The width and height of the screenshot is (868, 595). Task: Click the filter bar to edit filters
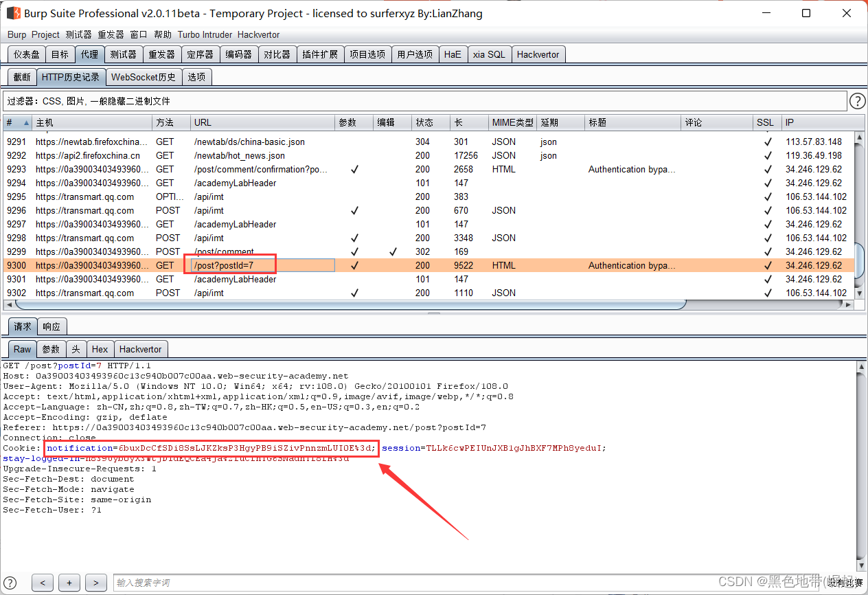point(424,101)
